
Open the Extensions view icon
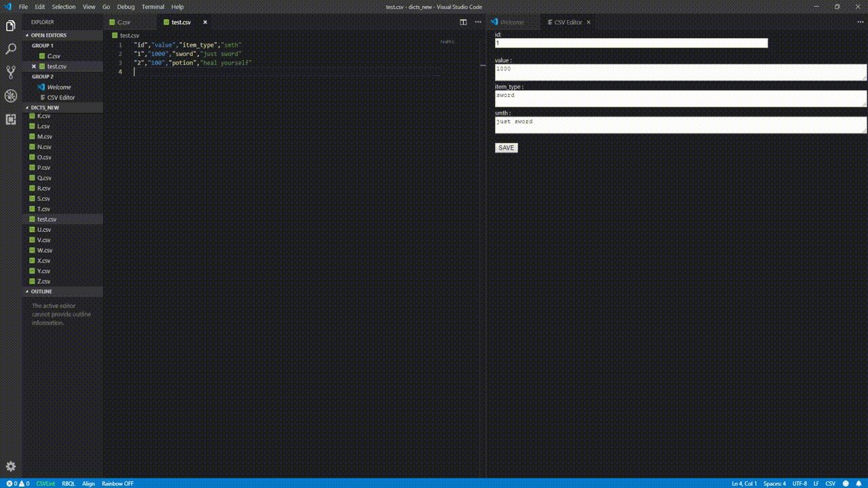[10, 119]
